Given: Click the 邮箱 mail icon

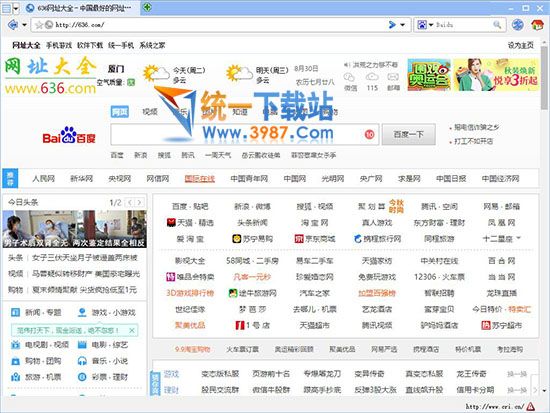Looking at the screenshot, I should tap(393, 76).
